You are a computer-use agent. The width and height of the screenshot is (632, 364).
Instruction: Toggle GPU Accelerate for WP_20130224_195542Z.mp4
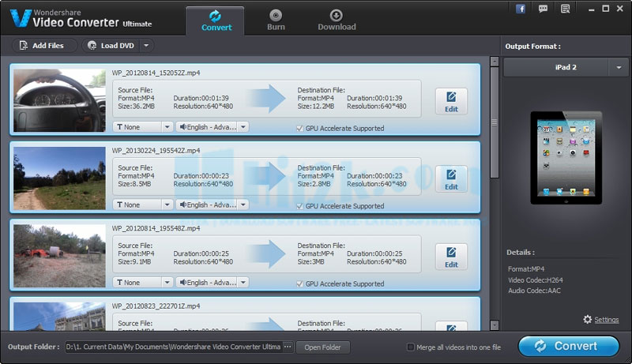pyautogui.click(x=299, y=206)
